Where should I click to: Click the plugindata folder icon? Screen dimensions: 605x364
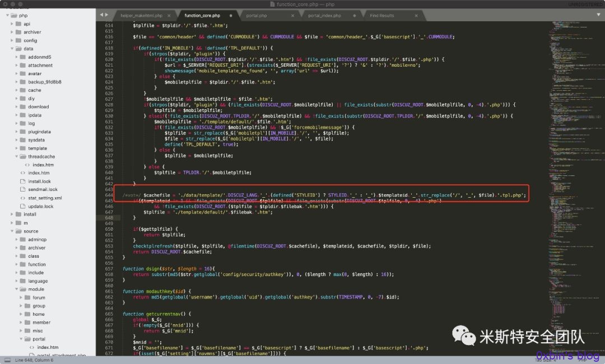23,132
